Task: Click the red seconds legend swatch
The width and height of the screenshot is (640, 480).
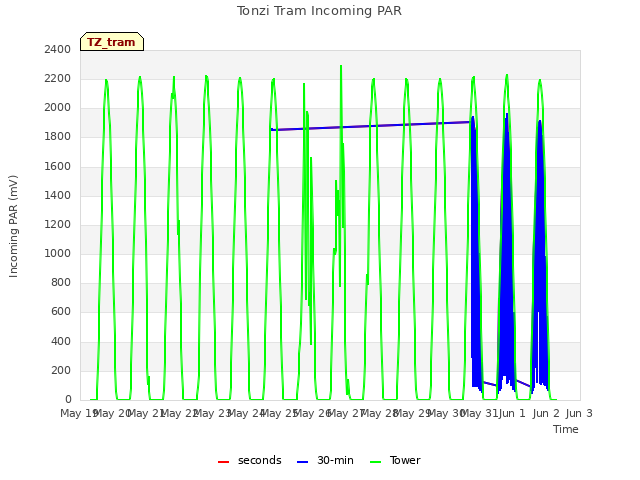Action: coord(223,462)
